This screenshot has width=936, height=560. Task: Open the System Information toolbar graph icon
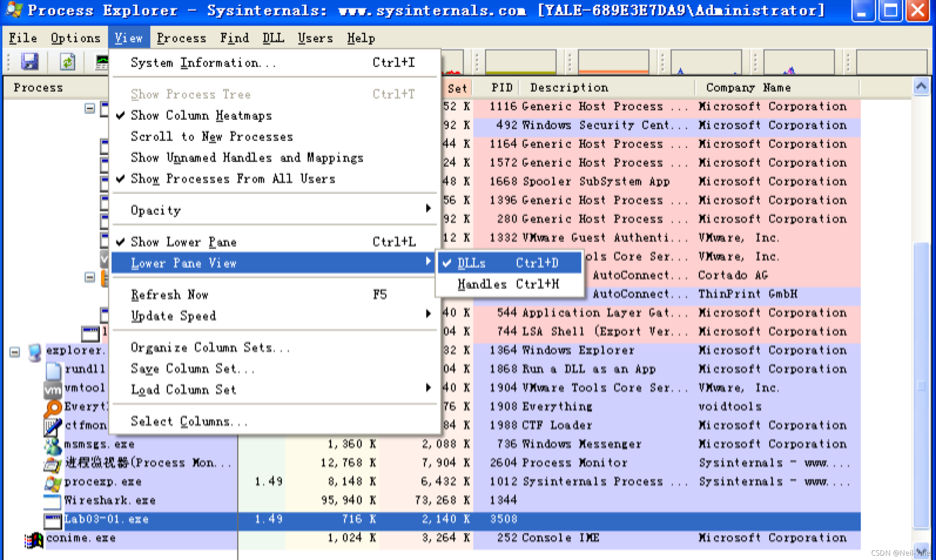(102, 62)
